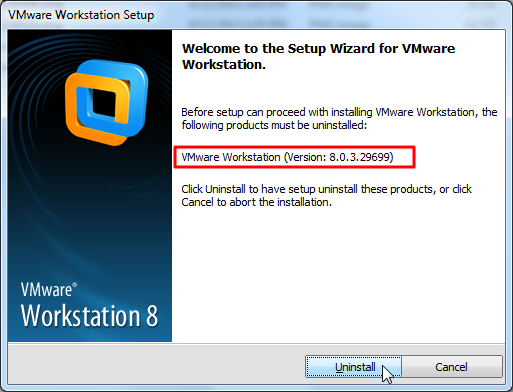Click the 'Before setup can proceed' paragraph

(339, 119)
